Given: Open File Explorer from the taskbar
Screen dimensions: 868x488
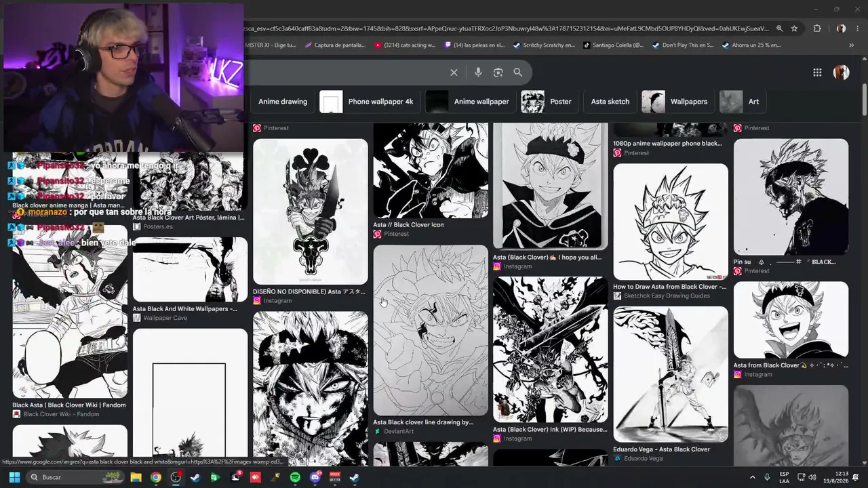Looking at the screenshot, I should [x=136, y=477].
